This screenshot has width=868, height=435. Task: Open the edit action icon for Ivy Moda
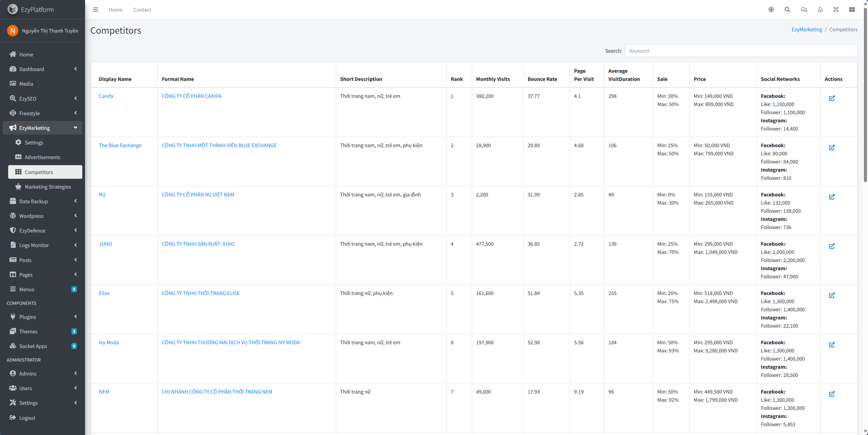point(832,345)
